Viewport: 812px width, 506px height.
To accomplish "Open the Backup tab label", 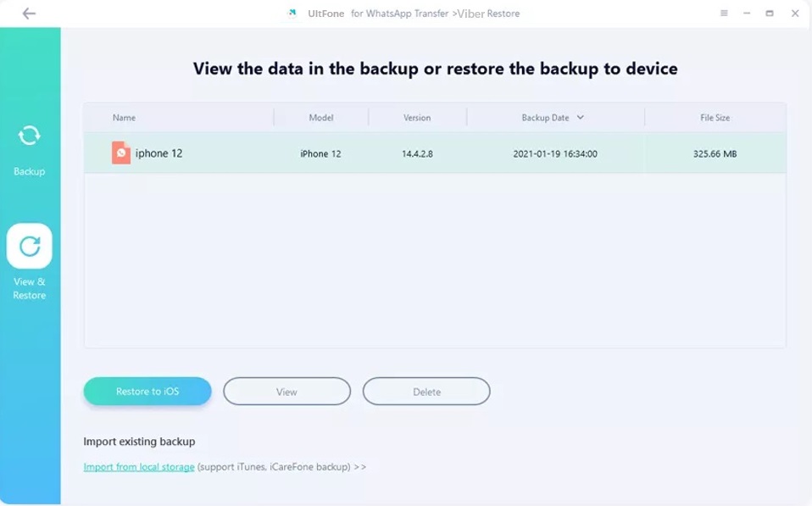I will 30,171.
